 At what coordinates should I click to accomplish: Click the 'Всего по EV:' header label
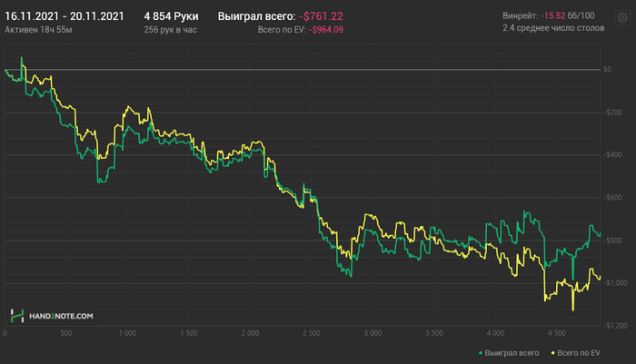click(282, 30)
